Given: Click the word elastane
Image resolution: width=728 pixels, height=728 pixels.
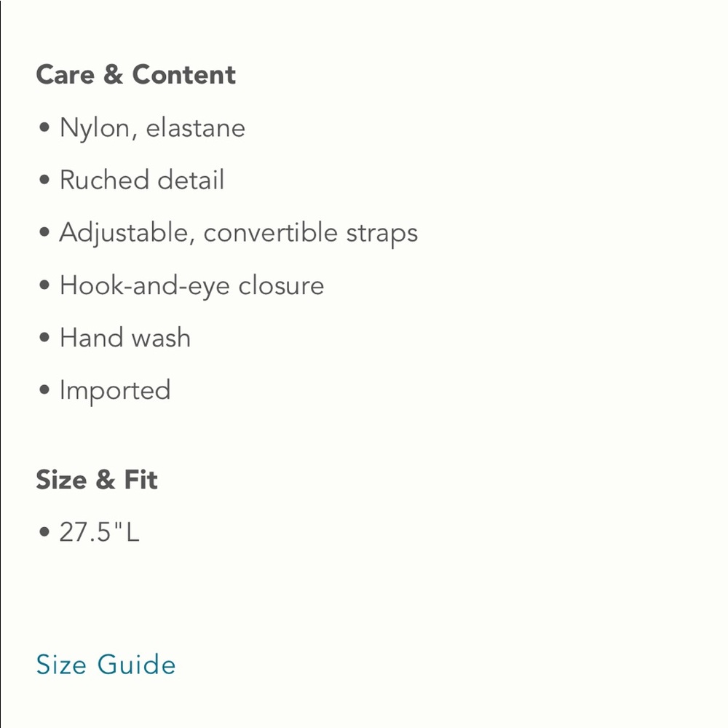Looking at the screenshot, I should [x=195, y=127].
